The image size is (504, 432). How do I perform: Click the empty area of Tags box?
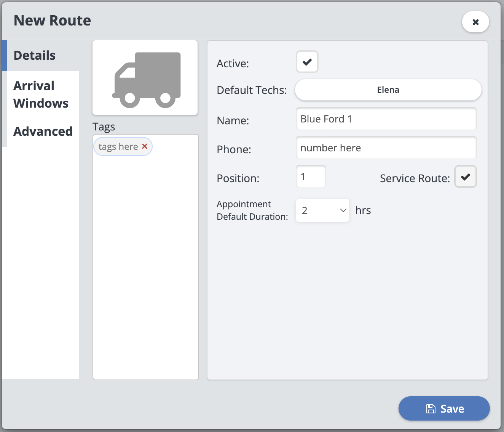(x=146, y=266)
